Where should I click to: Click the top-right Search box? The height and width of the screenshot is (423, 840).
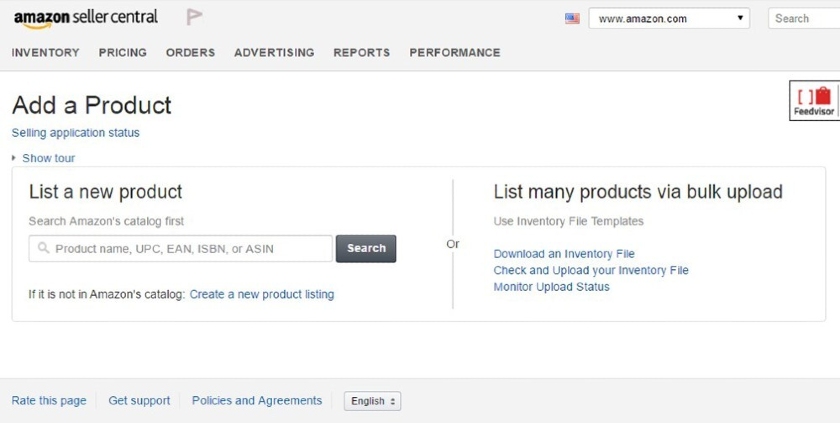805,18
